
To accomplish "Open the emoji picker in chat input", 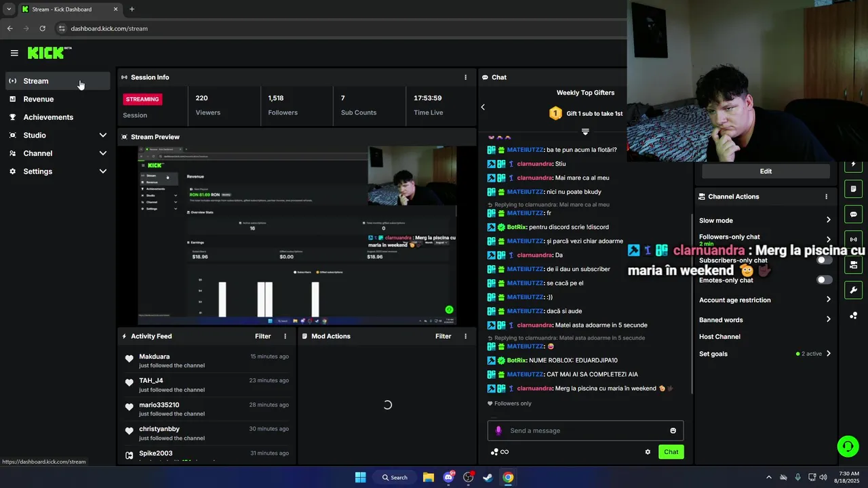I will tap(673, 430).
